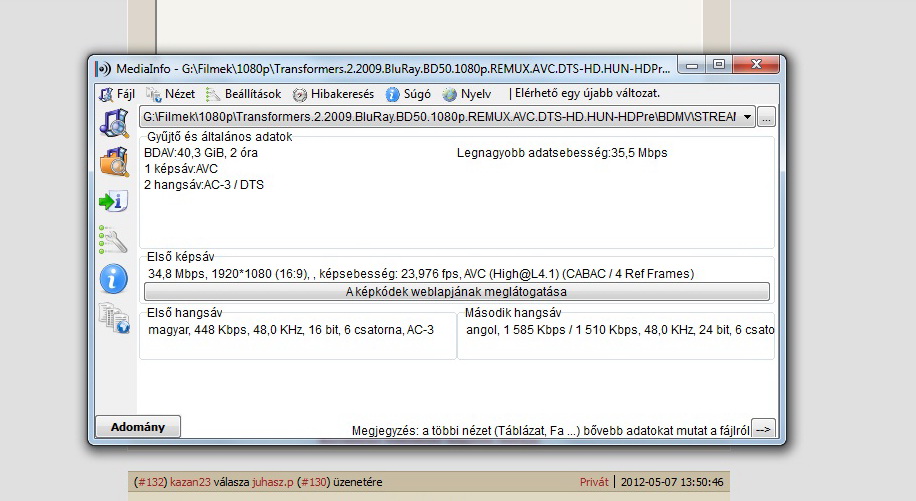Open the Hibakeresés menu
Image resolution: width=916 pixels, height=501 pixels.
333,94
